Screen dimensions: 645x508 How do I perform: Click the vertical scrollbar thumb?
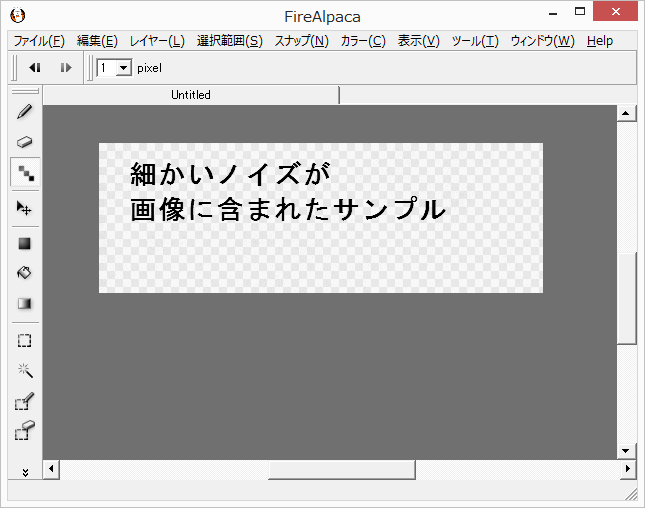click(626, 298)
